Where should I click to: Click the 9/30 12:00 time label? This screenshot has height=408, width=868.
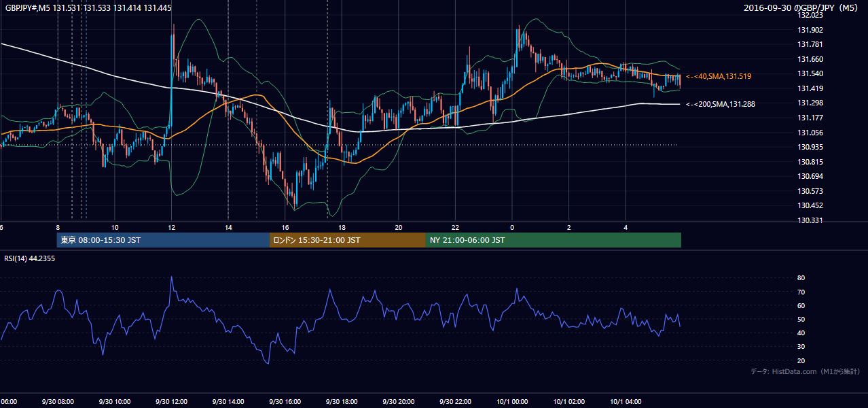(x=171, y=402)
